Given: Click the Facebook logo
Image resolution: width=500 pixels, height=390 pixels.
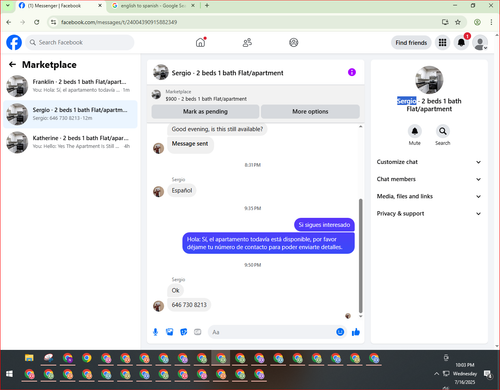Looking at the screenshot, I should pos(14,43).
